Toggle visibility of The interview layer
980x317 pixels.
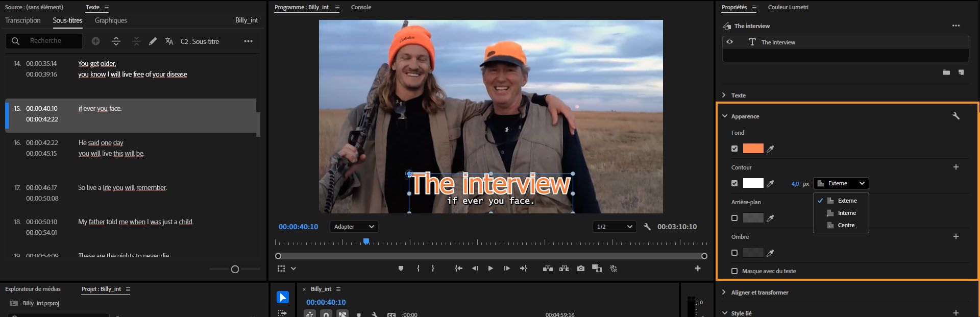[x=730, y=42]
